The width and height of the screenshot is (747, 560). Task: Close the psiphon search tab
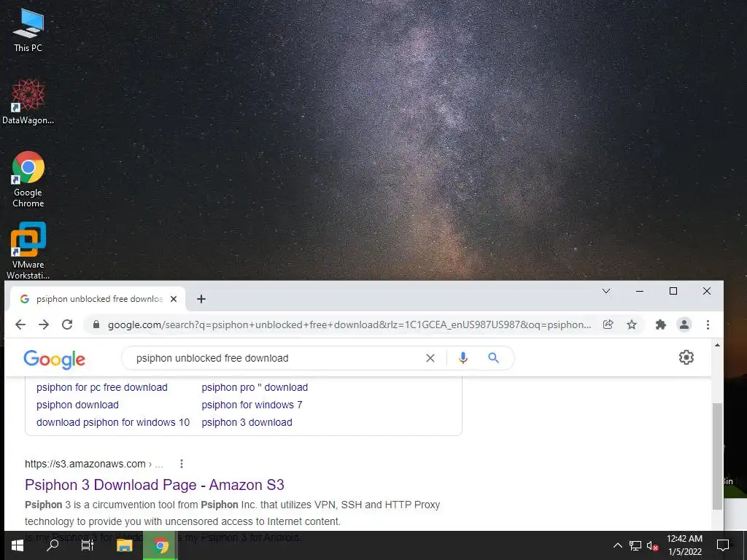tap(174, 299)
